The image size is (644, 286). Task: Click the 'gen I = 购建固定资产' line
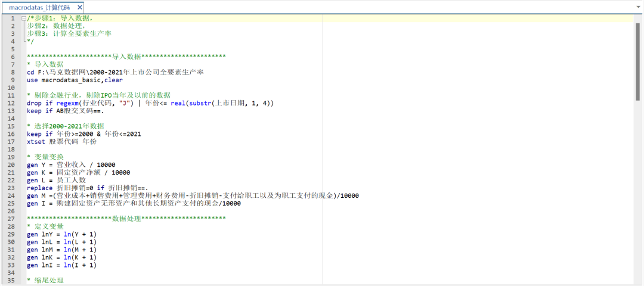click(x=134, y=204)
